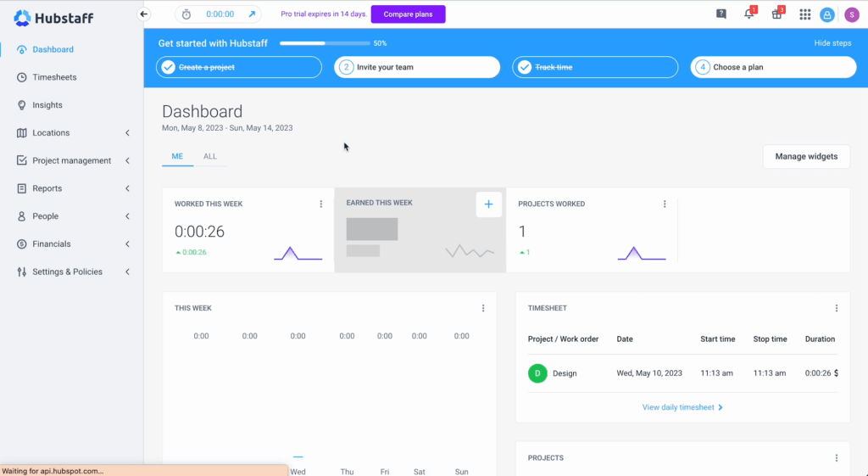Open Insights in the sidebar
Viewport: 868px width, 476px height.
[x=47, y=104]
